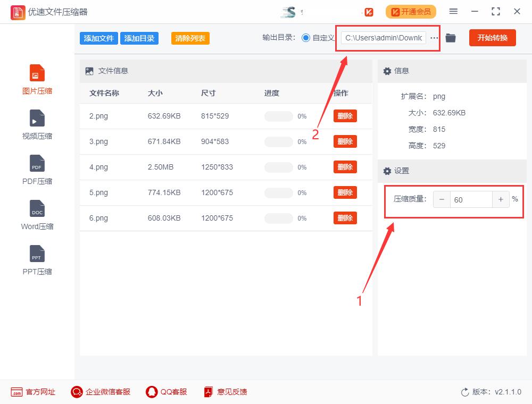Click the version refresh icon

(x=464, y=392)
